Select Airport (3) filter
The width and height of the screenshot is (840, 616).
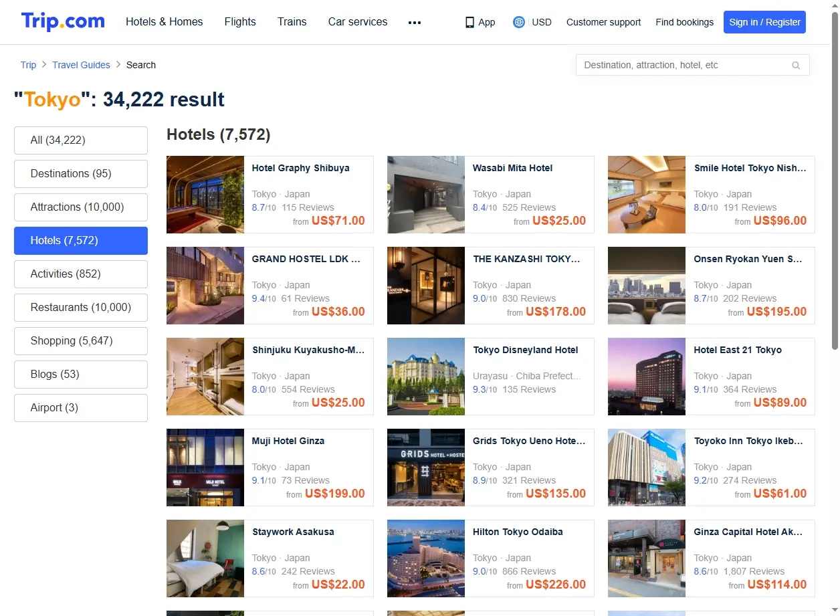pyautogui.click(x=81, y=408)
